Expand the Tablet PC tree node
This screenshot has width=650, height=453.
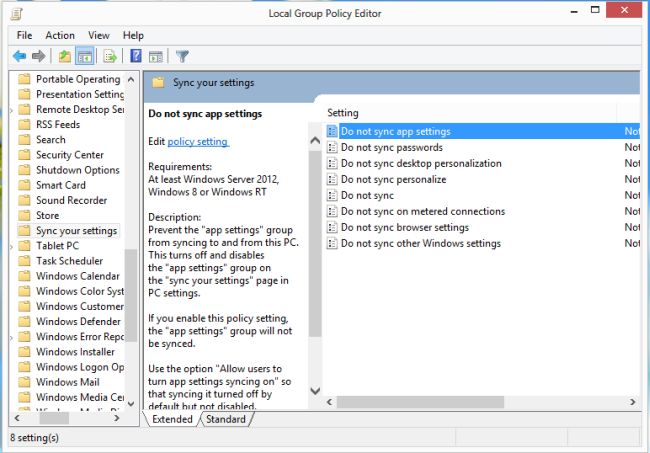pos(12,247)
